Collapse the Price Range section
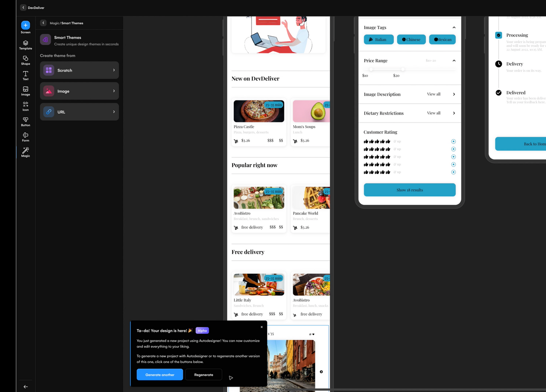Image resolution: width=546 pixels, height=392 pixels. tap(454, 60)
